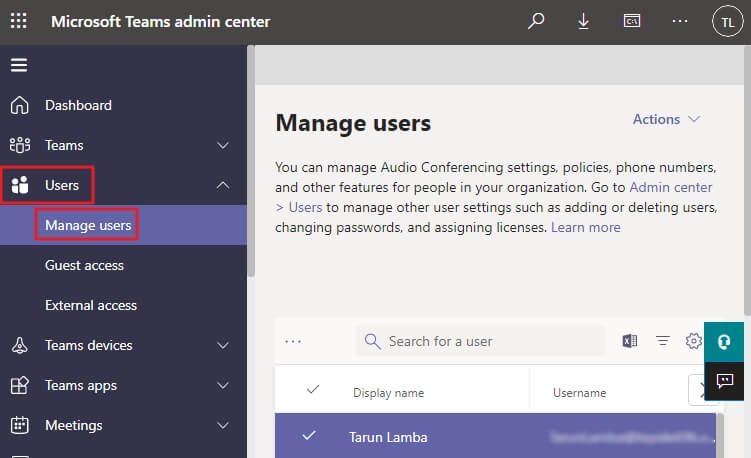The width and height of the screenshot is (751, 458).
Task: Expand the Teams section in the sidebar
Action: point(223,145)
